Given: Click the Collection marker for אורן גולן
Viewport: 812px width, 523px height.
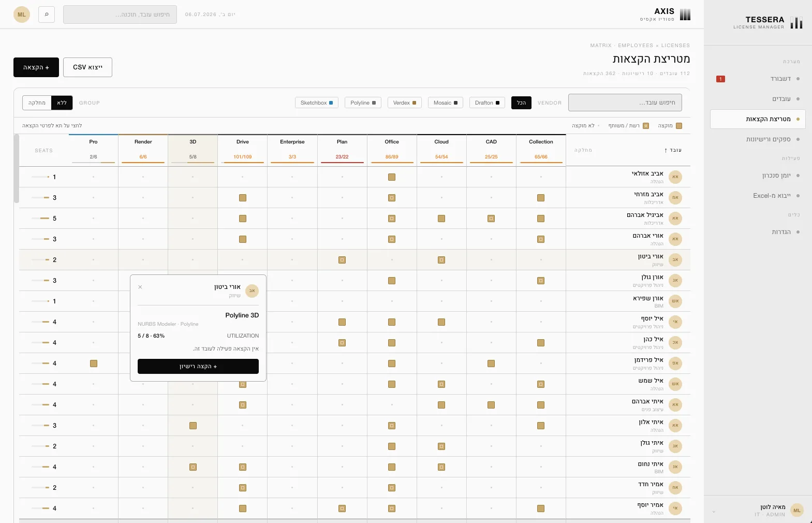Looking at the screenshot, I should coord(541,281).
